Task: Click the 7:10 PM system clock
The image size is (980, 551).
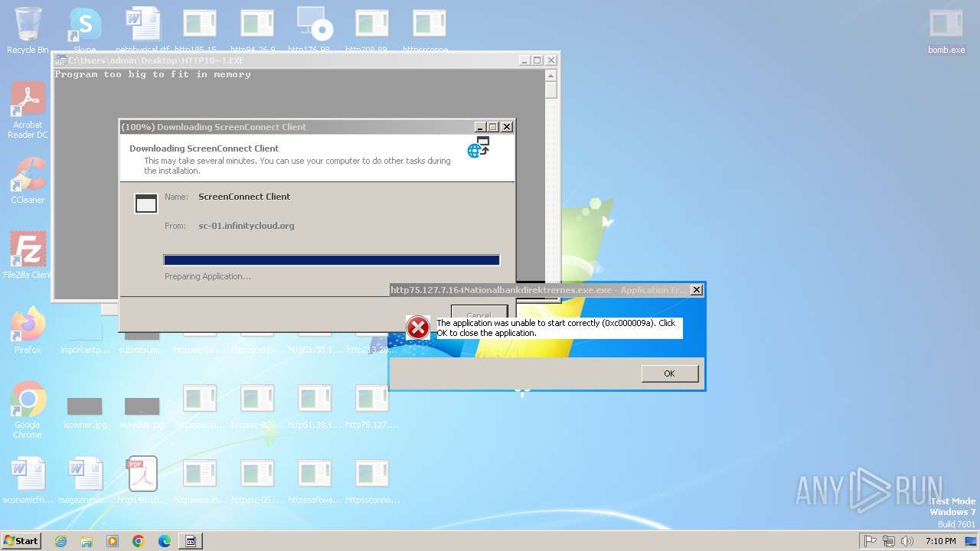Action: click(941, 541)
